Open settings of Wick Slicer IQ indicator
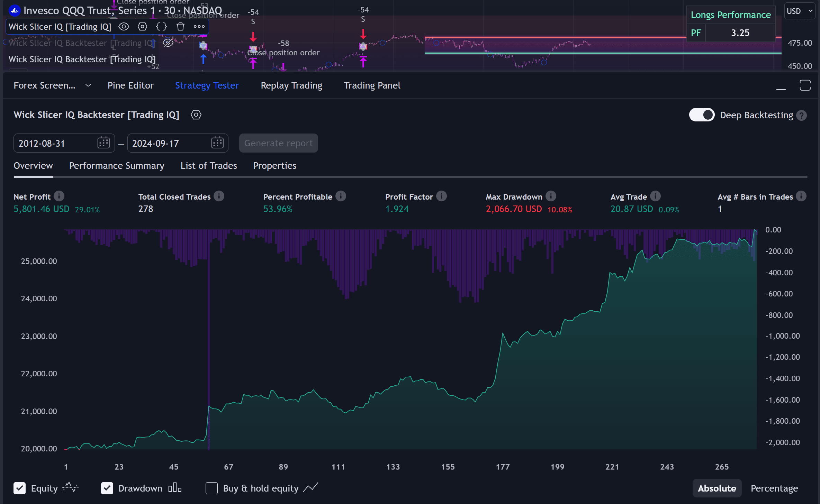 [x=142, y=27]
